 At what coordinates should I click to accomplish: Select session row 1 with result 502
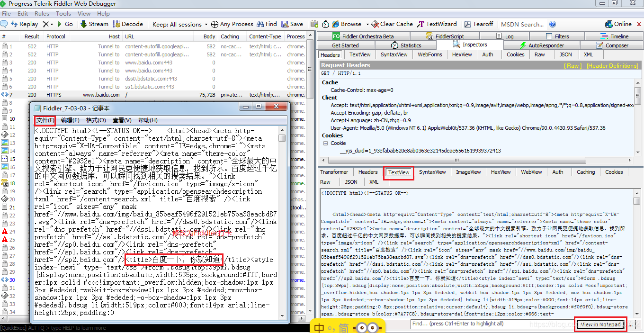point(154,46)
